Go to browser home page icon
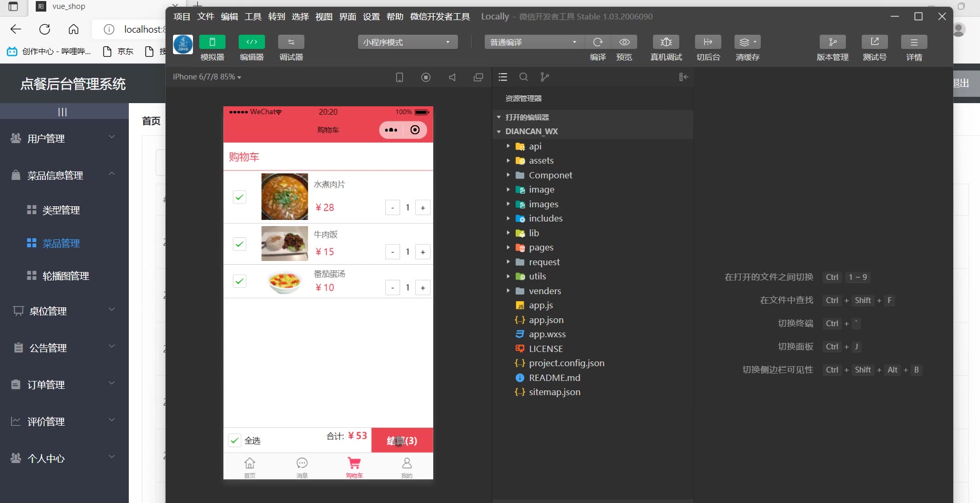 pyautogui.click(x=74, y=29)
